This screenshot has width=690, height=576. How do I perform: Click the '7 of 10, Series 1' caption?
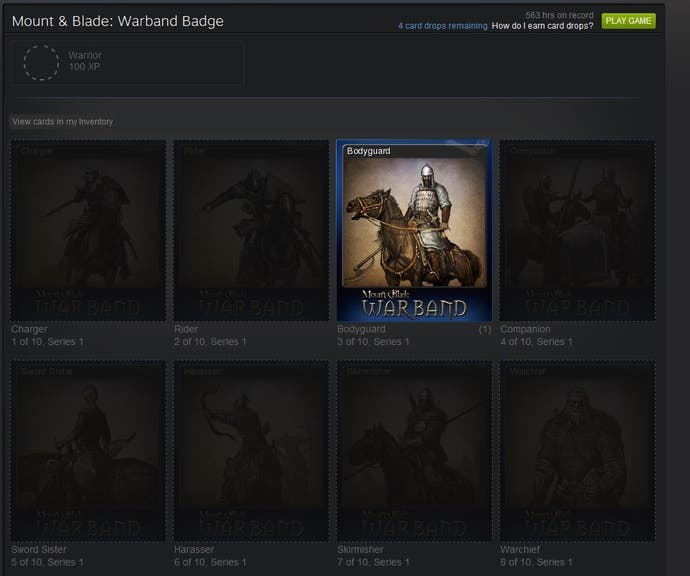click(373, 562)
